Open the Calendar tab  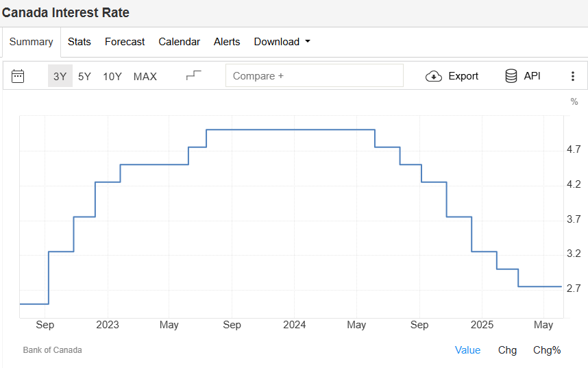180,42
